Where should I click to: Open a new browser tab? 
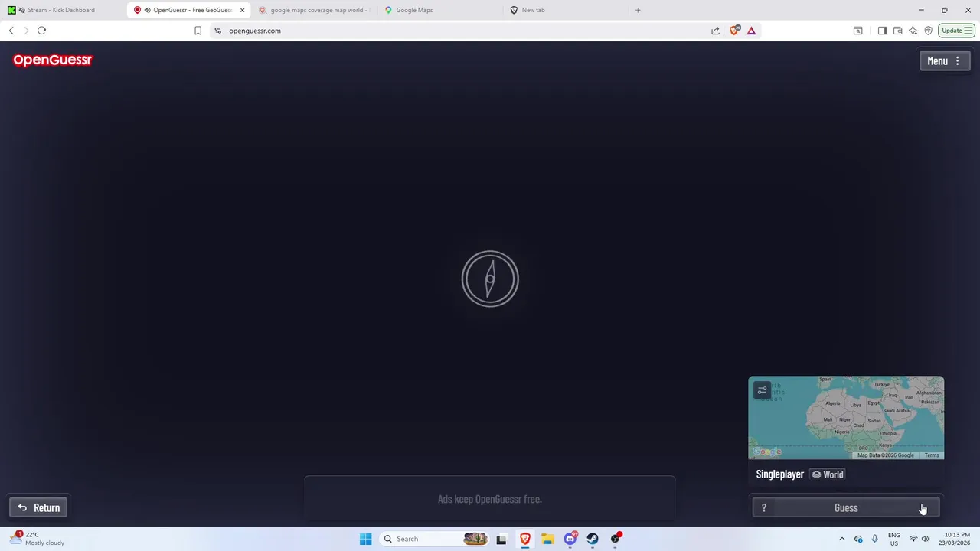pyautogui.click(x=638, y=10)
